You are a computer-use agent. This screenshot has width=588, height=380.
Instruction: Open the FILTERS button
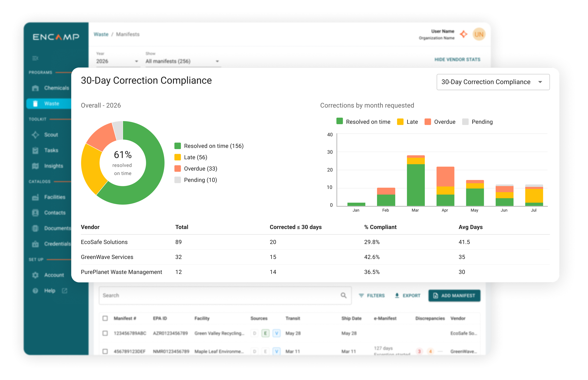click(x=372, y=296)
